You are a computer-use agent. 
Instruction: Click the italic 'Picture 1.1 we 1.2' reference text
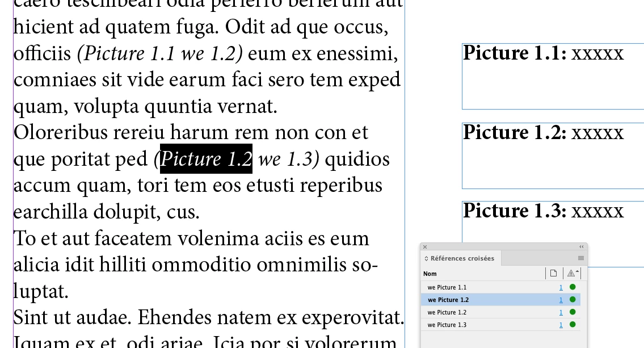pyautogui.click(x=160, y=53)
